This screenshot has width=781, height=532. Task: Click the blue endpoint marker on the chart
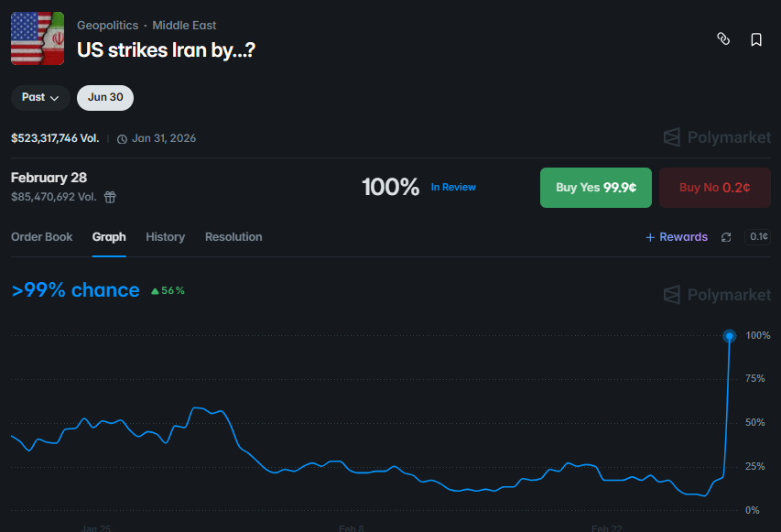(729, 336)
